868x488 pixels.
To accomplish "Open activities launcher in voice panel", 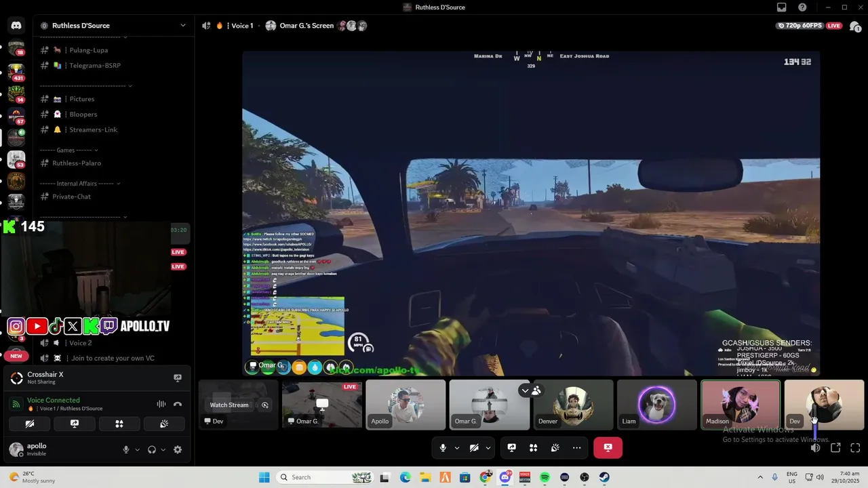I will pyautogui.click(x=119, y=424).
